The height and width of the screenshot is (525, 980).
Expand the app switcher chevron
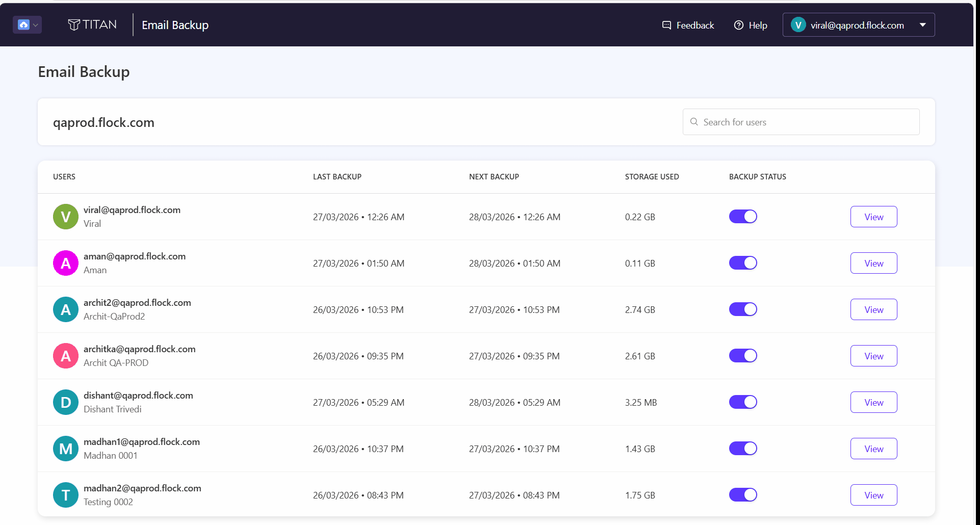tap(36, 25)
